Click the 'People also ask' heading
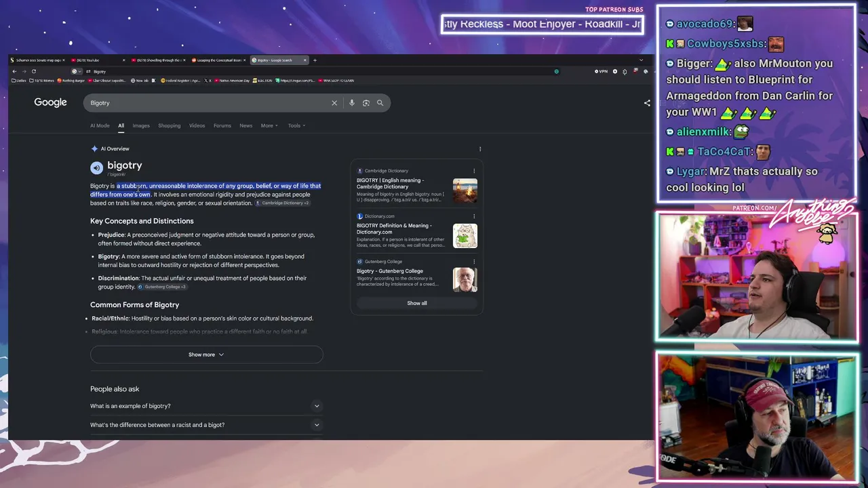 (115, 389)
